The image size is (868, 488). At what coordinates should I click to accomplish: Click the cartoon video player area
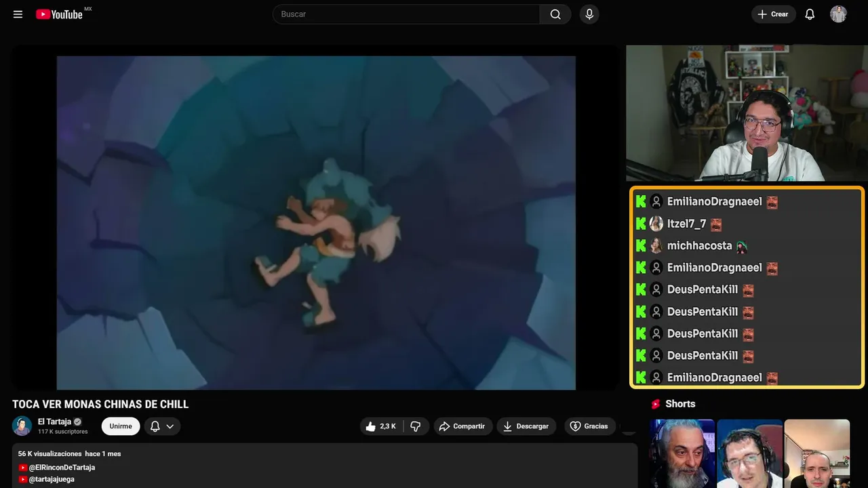(315, 222)
